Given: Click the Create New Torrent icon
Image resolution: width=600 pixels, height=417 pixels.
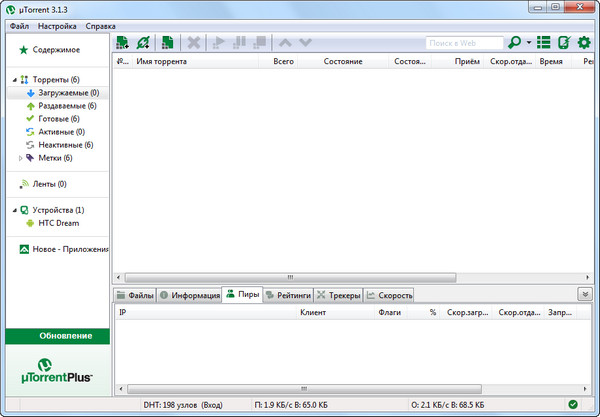Looking at the screenshot, I should point(168,43).
